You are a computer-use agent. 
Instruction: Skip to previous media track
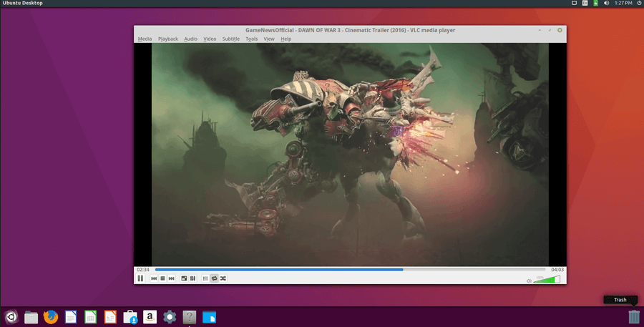154,278
